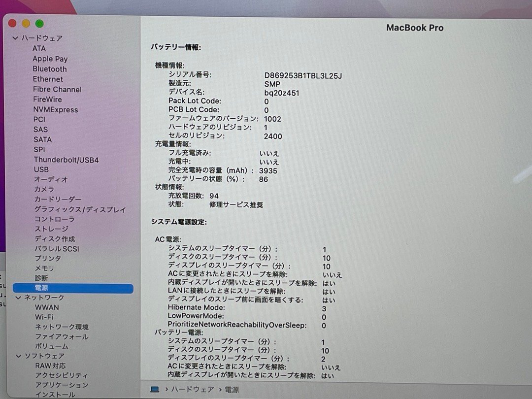Click the バッテリー電源 subsection label
532x399 pixels.
coord(178,332)
